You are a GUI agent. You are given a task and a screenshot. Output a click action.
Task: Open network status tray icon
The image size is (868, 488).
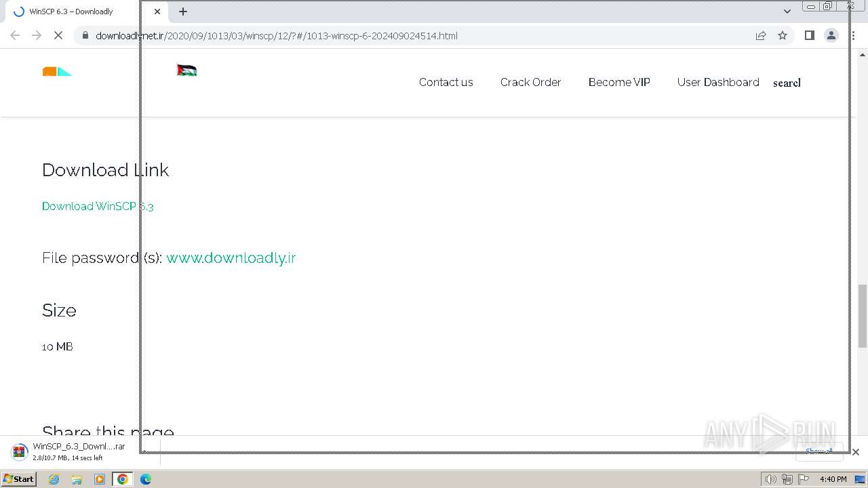coord(787,479)
